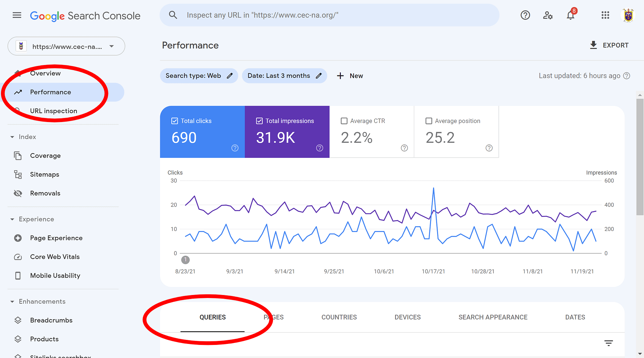Click the Export download icon
The width and height of the screenshot is (644, 358).
593,45
